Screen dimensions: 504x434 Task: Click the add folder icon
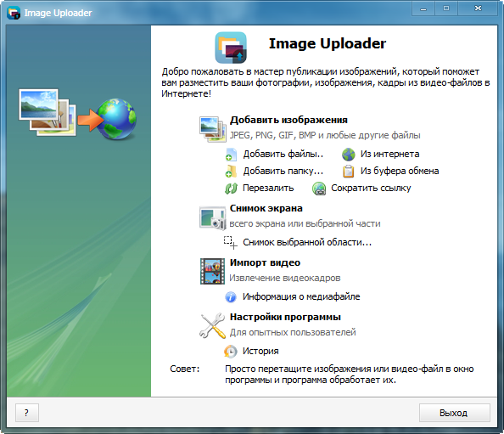pos(231,172)
